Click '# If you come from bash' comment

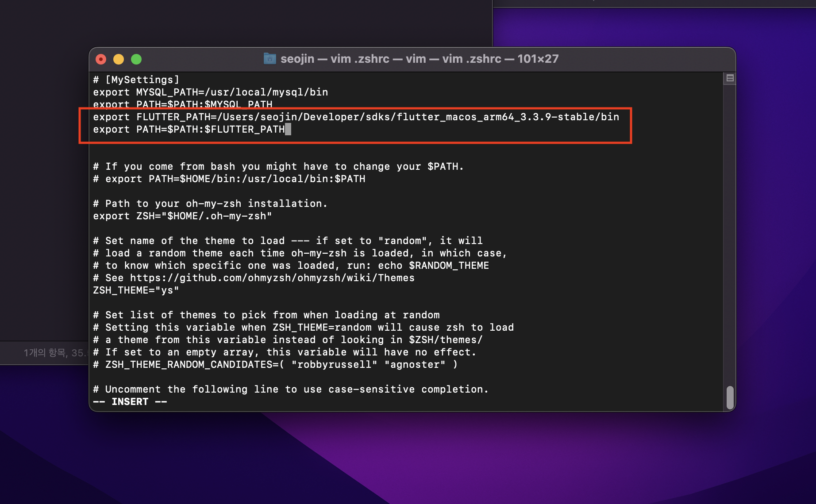coord(278,167)
